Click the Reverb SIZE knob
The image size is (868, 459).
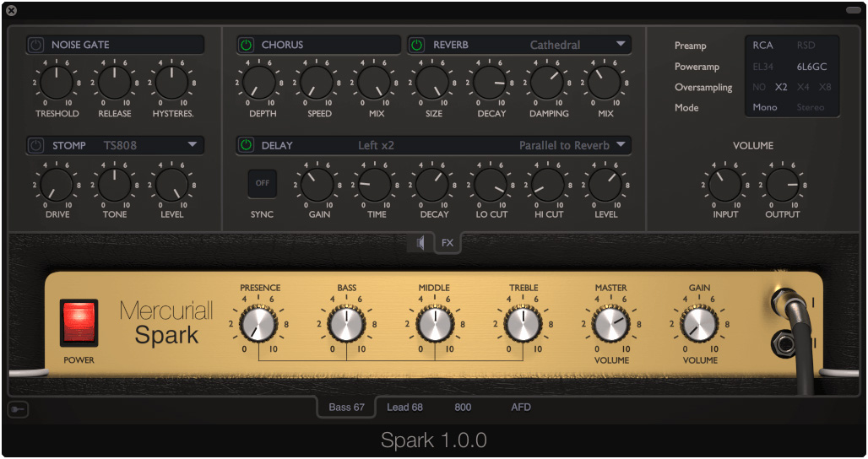point(431,83)
